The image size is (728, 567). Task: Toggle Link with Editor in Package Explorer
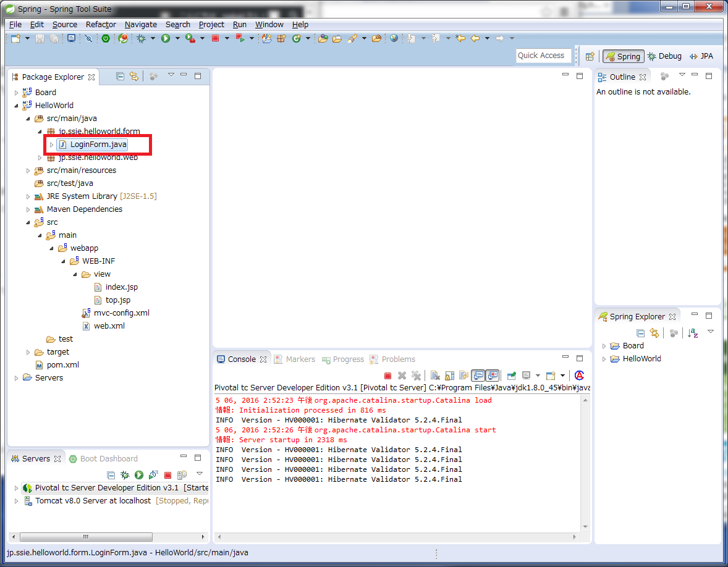pyautogui.click(x=133, y=77)
